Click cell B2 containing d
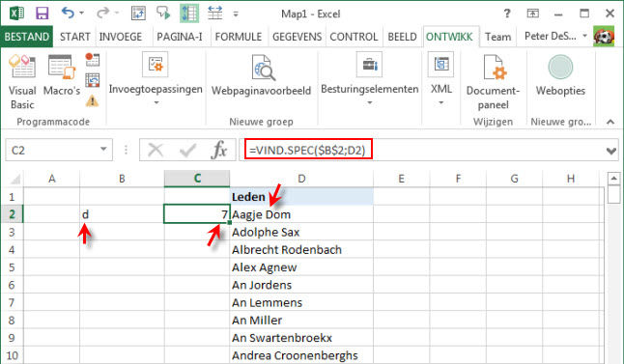This screenshot has width=624, height=364. pyautogui.click(x=122, y=214)
